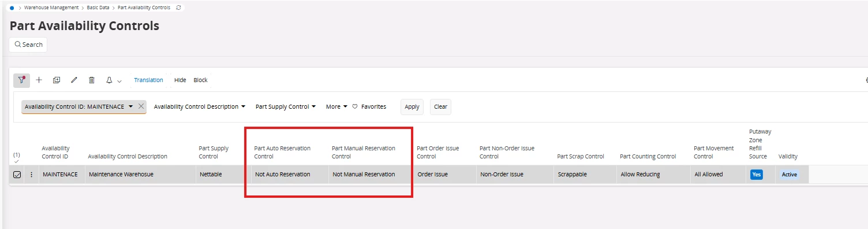This screenshot has width=868, height=229.
Task: Delete record with the trash icon
Action: [x=91, y=80]
